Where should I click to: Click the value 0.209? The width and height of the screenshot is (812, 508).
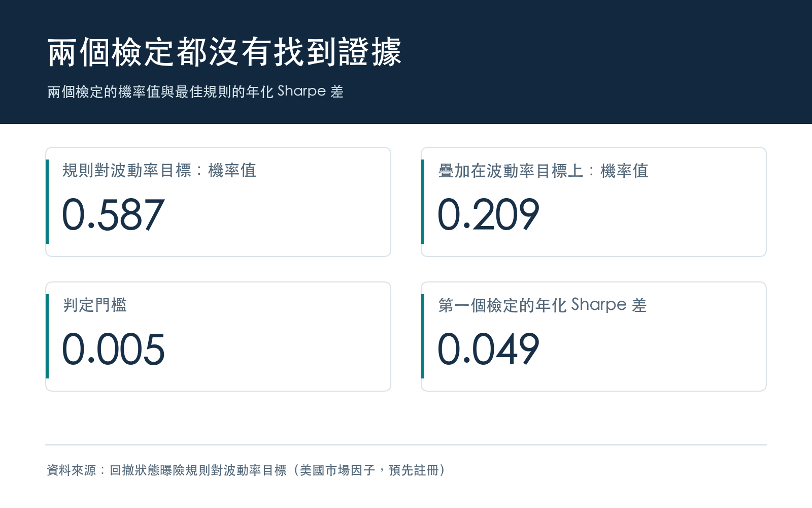488,215
